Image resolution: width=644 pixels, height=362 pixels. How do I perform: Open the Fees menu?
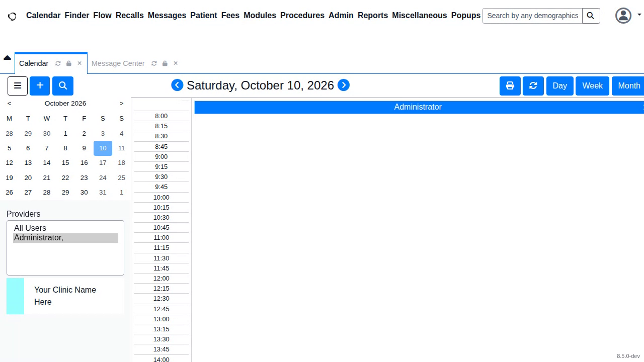tap(230, 16)
